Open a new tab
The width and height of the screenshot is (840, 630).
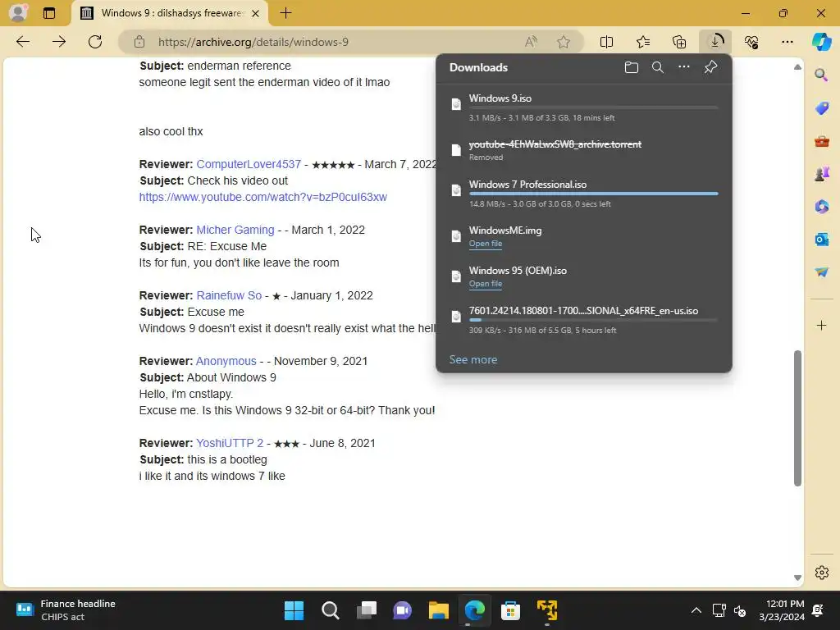(285, 13)
